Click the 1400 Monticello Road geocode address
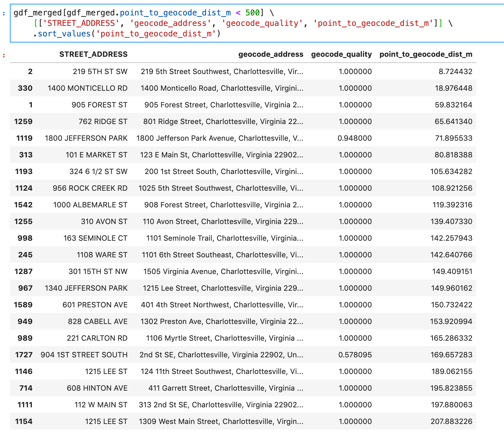 (222, 88)
